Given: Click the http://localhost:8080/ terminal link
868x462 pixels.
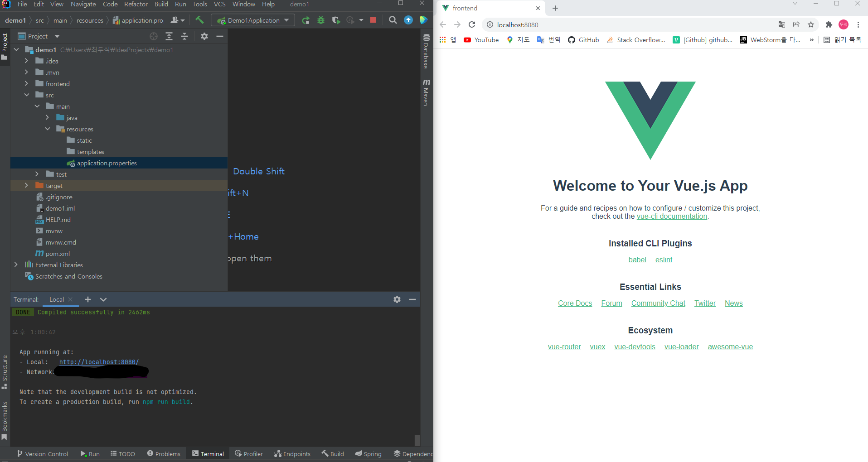Looking at the screenshot, I should tap(99, 362).
